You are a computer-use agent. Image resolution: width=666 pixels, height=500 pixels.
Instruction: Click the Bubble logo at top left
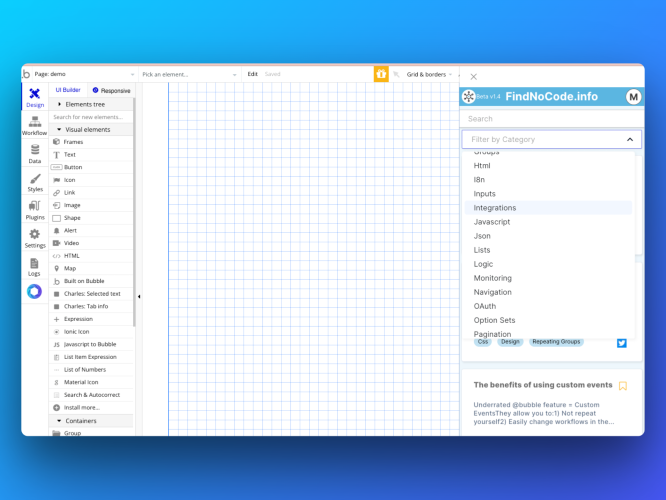(x=26, y=74)
